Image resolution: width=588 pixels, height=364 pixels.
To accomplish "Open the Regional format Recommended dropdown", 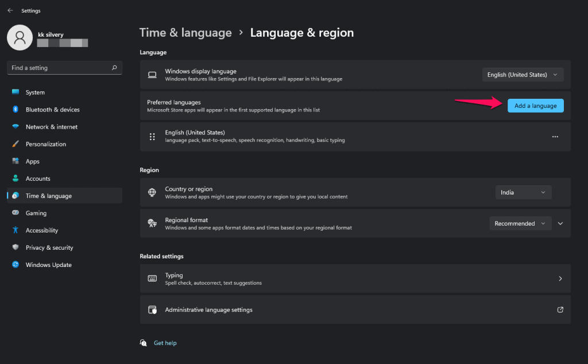I will tap(520, 223).
